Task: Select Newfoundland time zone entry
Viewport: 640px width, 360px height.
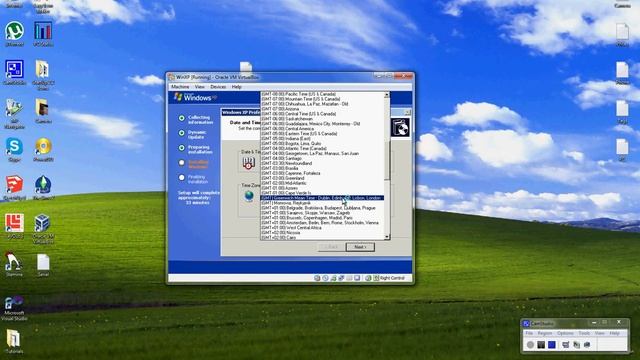Action: point(322,163)
